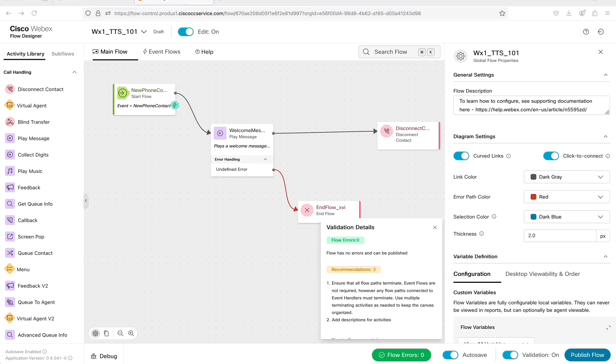Screen dimensions: 616x364
Task: Open the Link Color dropdown
Action: click(x=566, y=177)
